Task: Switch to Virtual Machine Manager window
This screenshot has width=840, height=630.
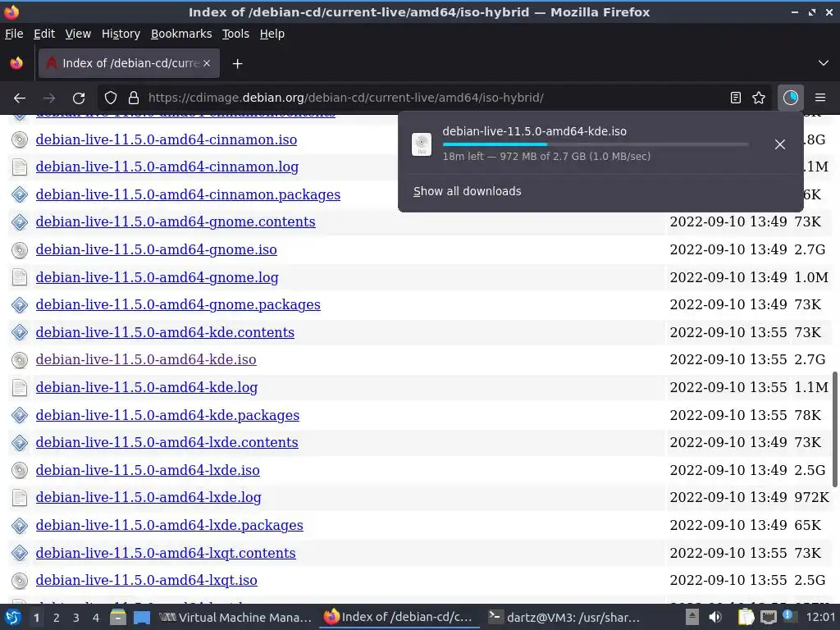Action: point(235,618)
